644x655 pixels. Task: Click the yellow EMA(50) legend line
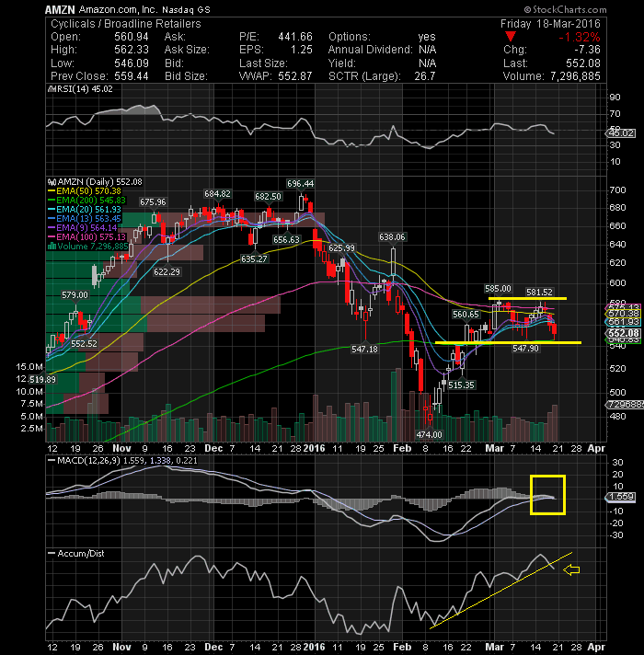[52, 191]
